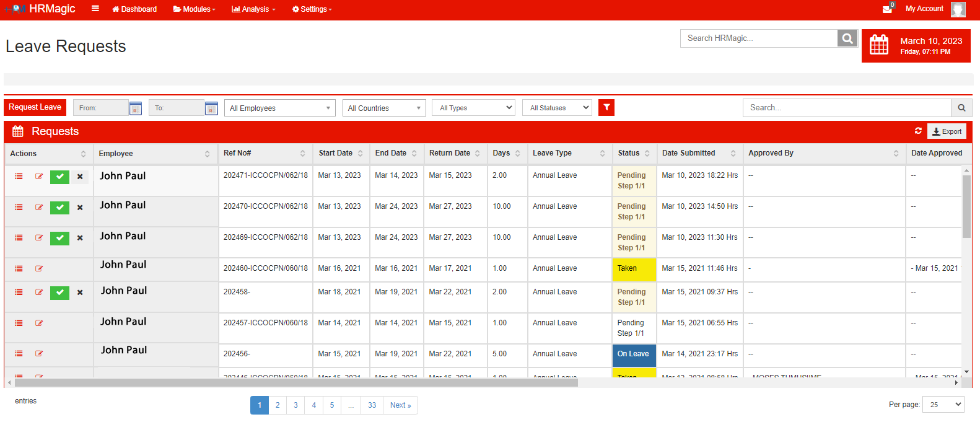Open the From date calendar picker
This screenshot has height=435, width=980.
[x=136, y=108]
